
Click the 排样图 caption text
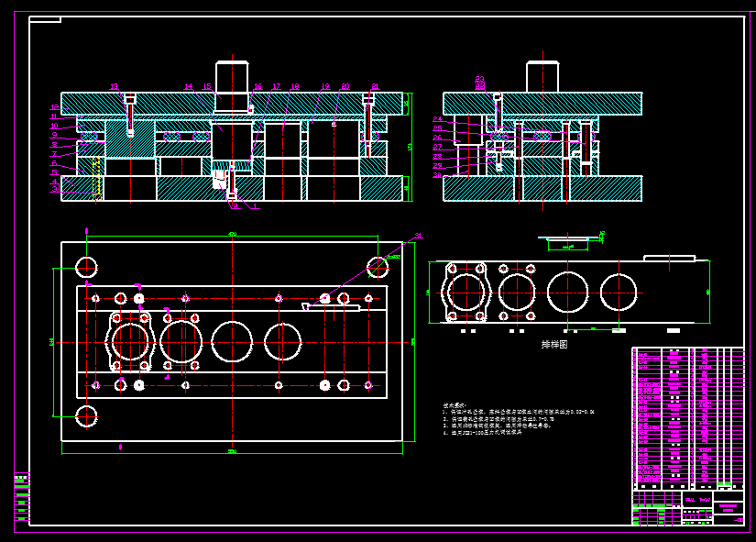click(x=554, y=345)
